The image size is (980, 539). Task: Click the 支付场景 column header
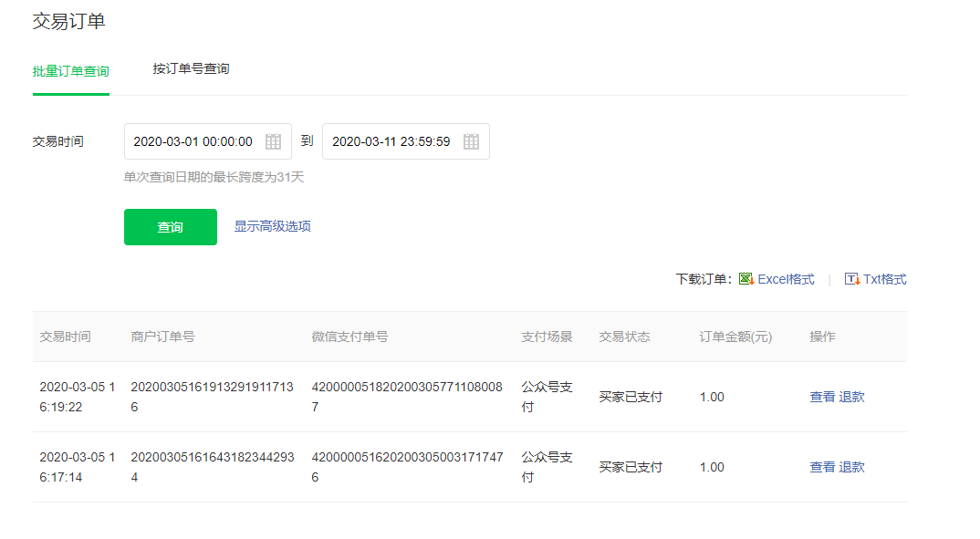coord(547,337)
